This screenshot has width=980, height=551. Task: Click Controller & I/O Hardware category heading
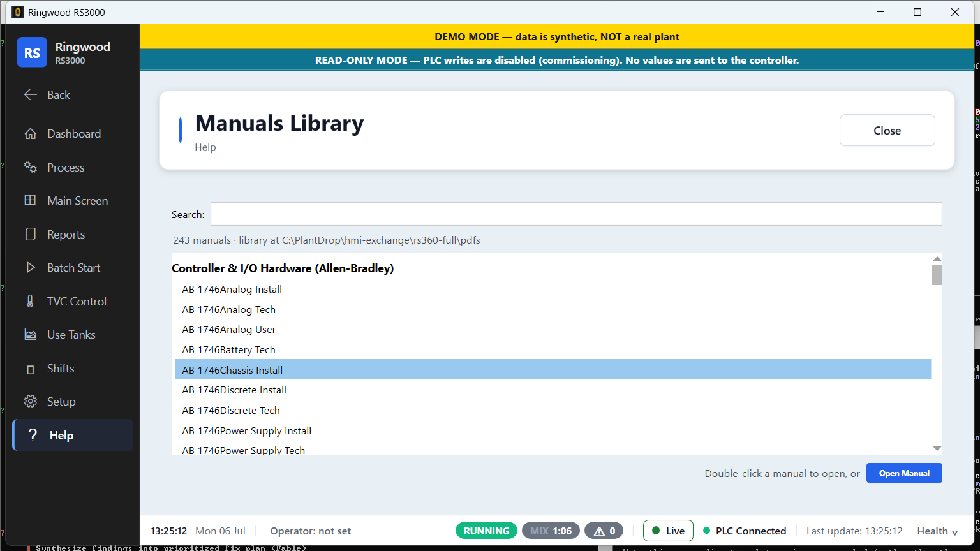[x=283, y=268]
